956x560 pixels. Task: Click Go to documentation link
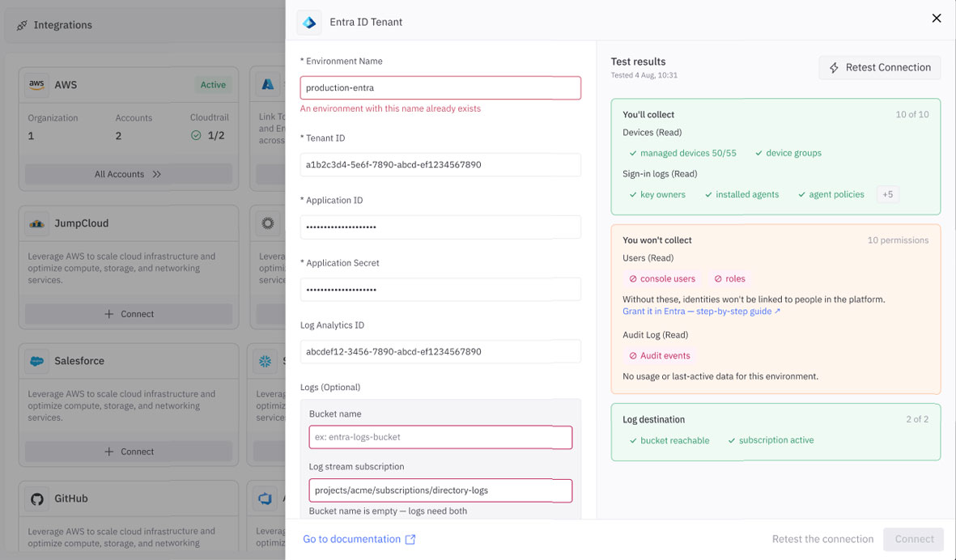coord(352,539)
